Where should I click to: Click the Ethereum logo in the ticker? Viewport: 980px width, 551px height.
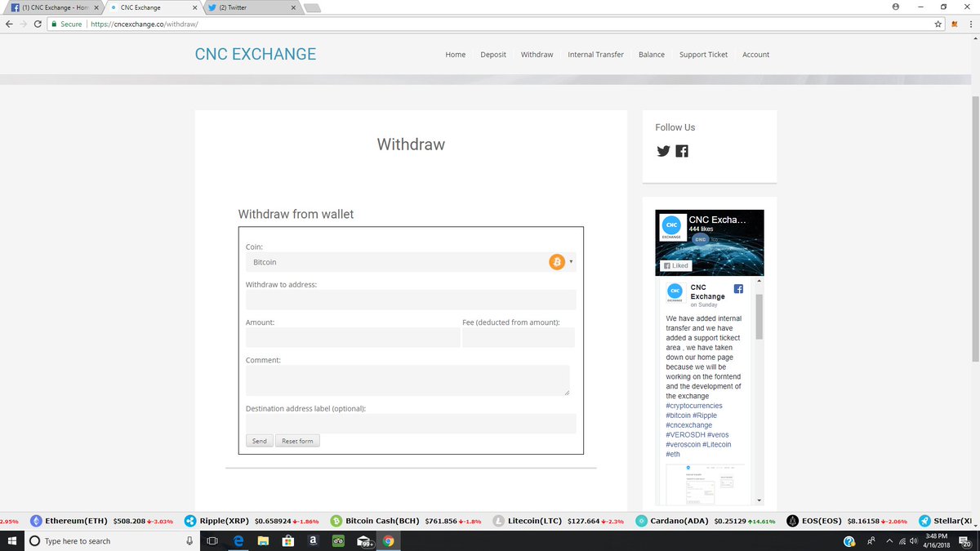[x=36, y=521]
